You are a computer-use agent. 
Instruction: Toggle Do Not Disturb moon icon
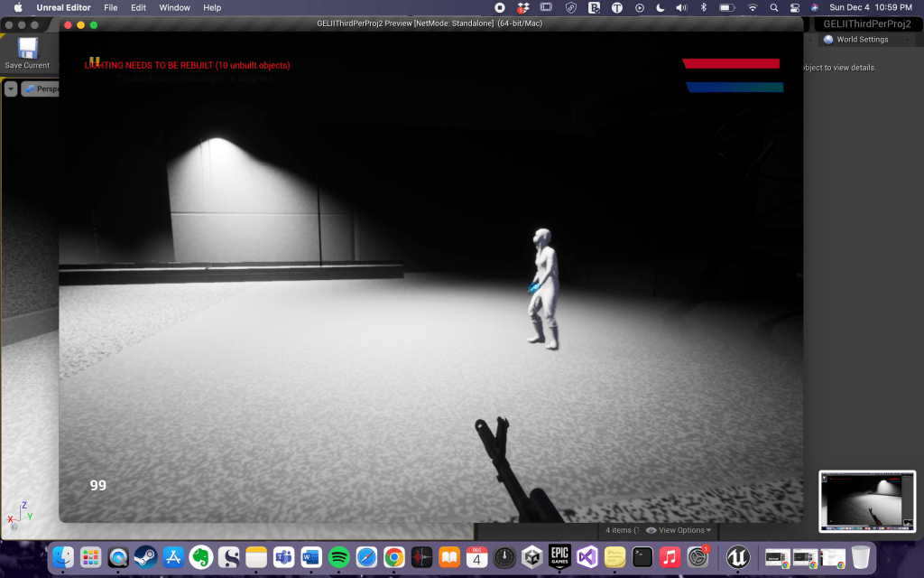(x=659, y=7)
